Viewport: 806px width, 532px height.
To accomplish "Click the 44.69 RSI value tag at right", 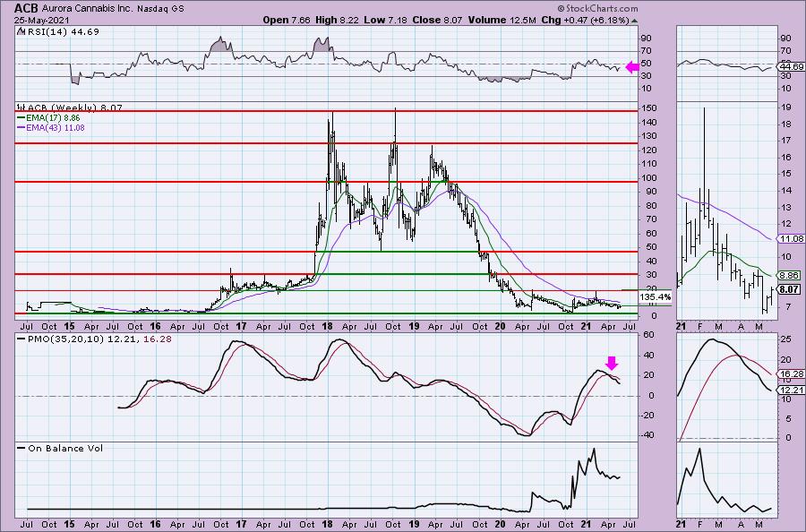I will (792, 67).
